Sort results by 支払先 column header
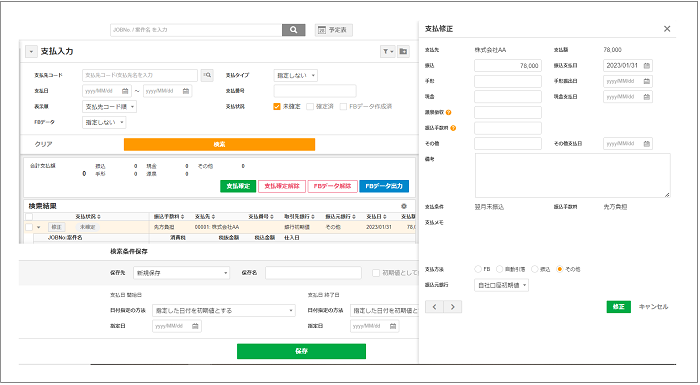The width and height of the screenshot is (700, 385). tap(205, 217)
